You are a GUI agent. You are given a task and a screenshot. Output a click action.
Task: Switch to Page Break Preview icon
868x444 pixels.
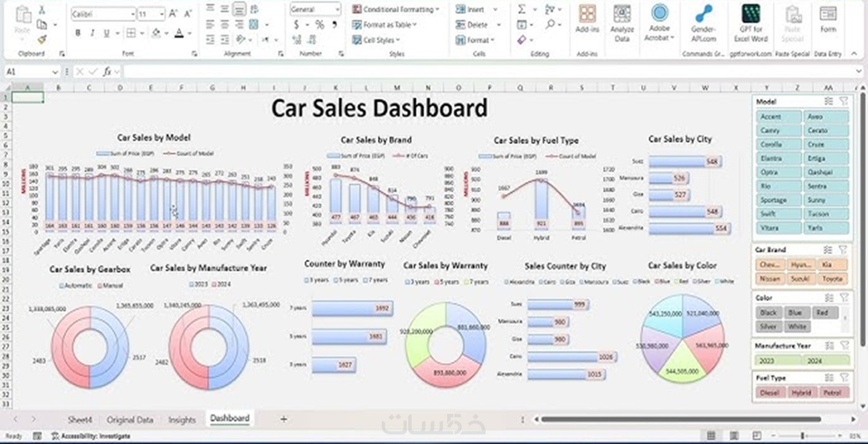757,436
